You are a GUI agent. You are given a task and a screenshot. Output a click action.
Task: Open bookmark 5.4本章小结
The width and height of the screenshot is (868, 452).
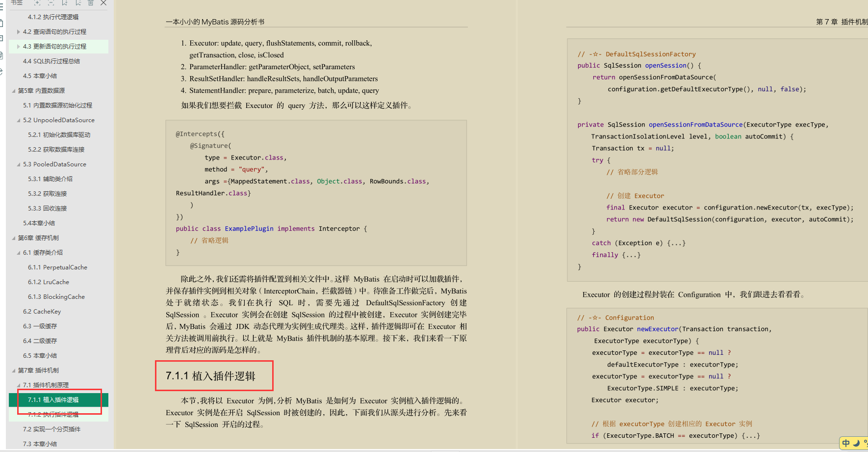(x=39, y=223)
